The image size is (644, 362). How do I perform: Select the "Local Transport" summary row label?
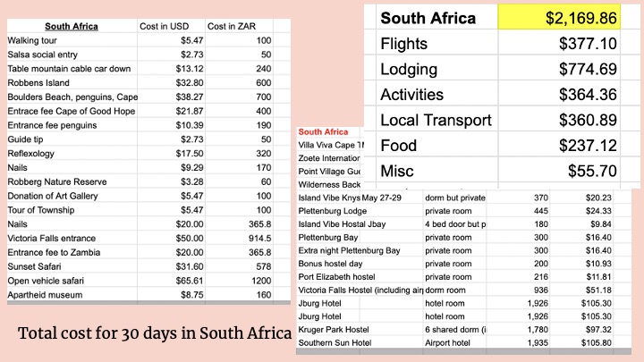coord(436,120)
